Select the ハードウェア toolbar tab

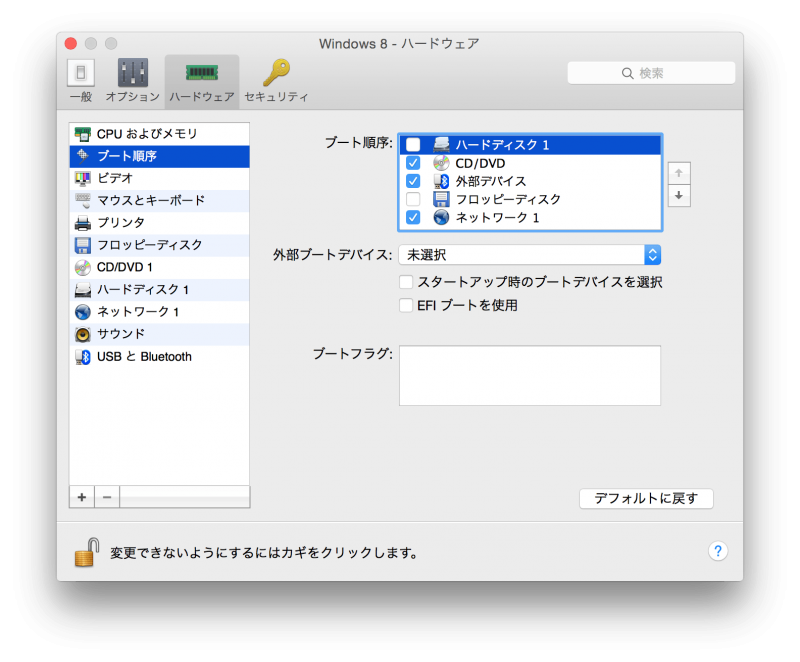click(x=202, y=81)
